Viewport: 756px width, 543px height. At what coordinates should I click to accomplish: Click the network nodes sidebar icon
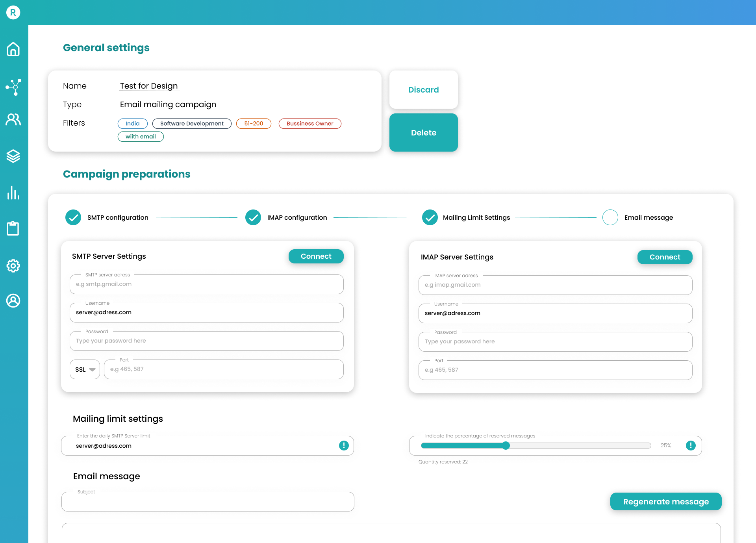13,87
